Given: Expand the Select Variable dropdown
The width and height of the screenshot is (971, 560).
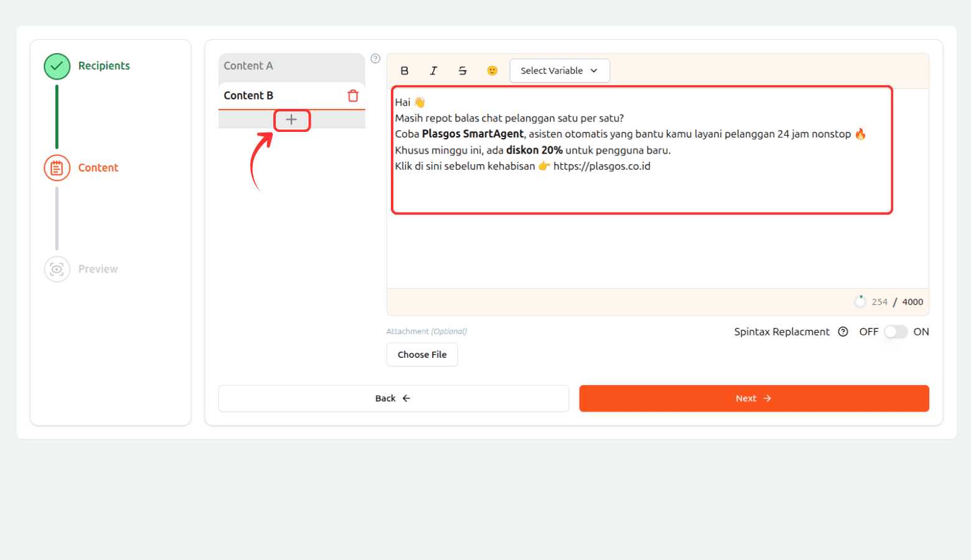Looking at the screenshot, I should 559,71.
